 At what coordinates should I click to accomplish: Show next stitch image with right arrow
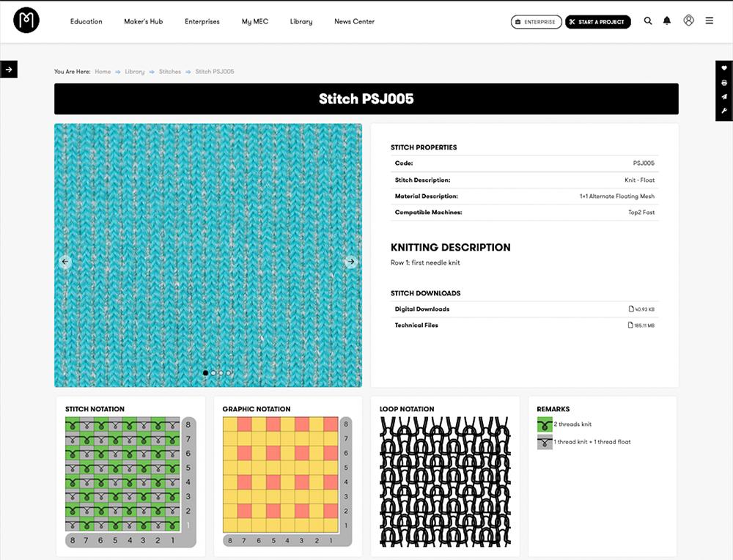click(351, 262)
